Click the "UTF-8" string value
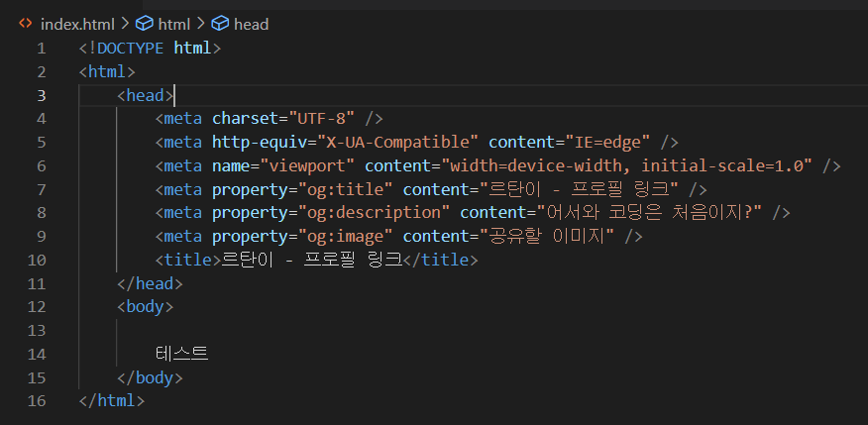The image size is (868, 425). (x=322, y=119)
